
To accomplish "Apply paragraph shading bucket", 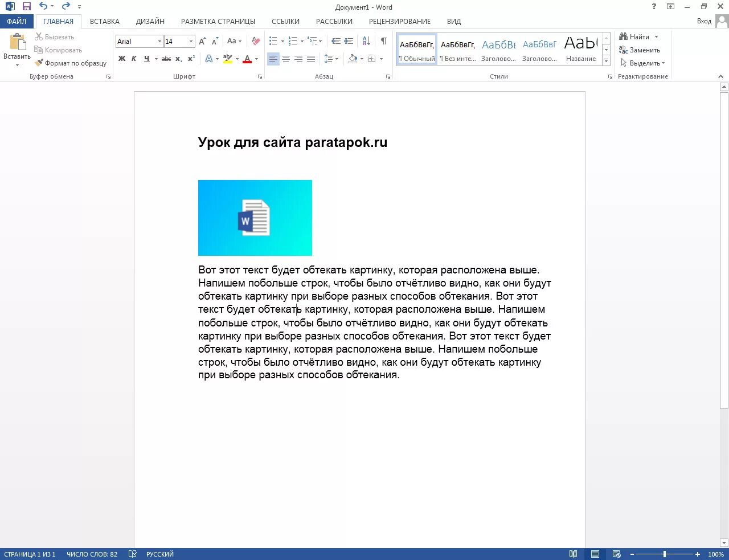I will [x=353, y=59].
